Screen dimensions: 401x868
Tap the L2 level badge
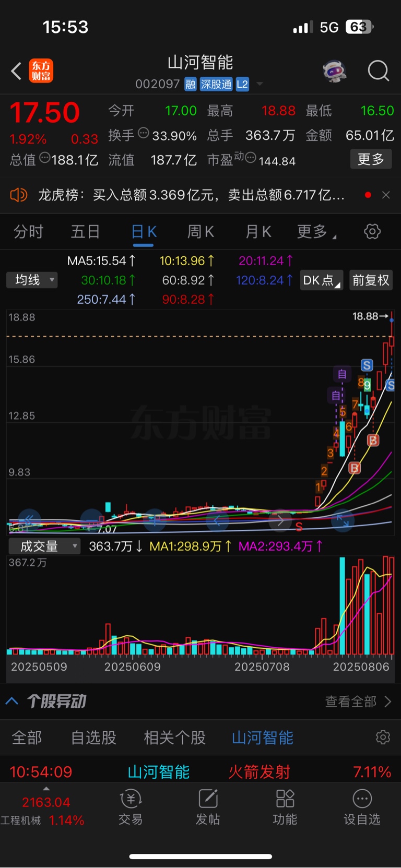pyautogui.click(x=242, y=84)
